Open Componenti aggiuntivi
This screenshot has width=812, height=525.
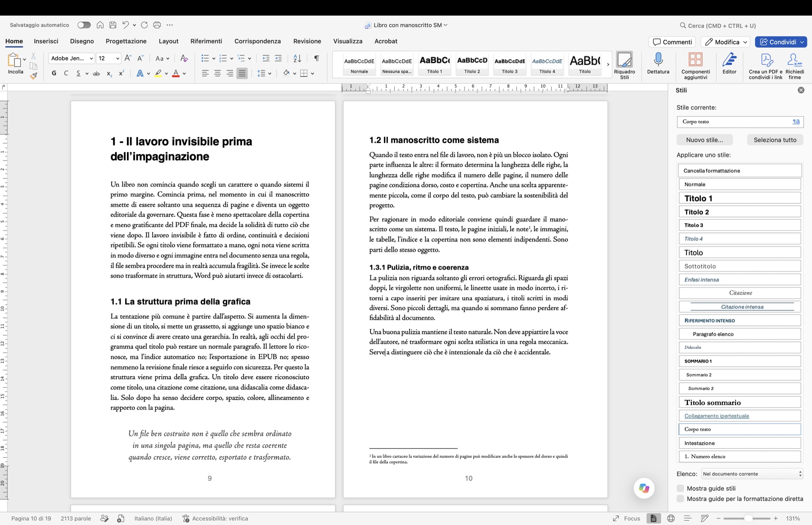[695, 66]
